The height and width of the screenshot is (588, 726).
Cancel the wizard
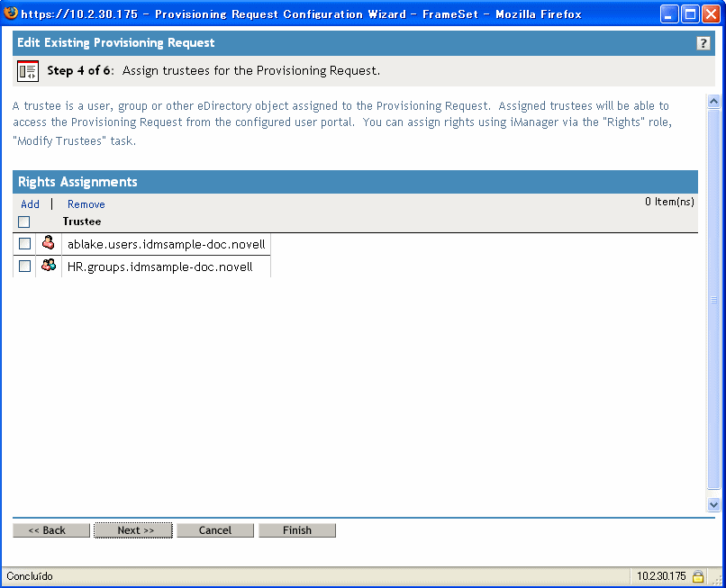click(215, 530)
